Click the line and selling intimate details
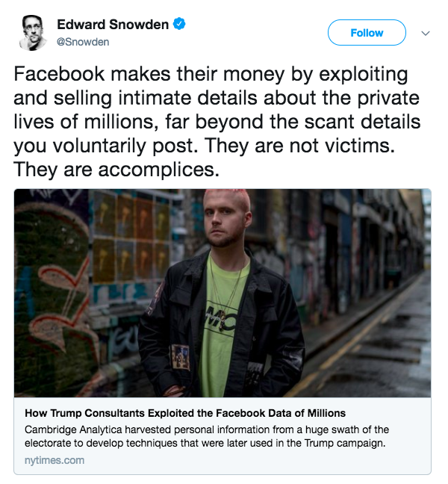This screenshot has height=484, width=448. click(217, 98)
